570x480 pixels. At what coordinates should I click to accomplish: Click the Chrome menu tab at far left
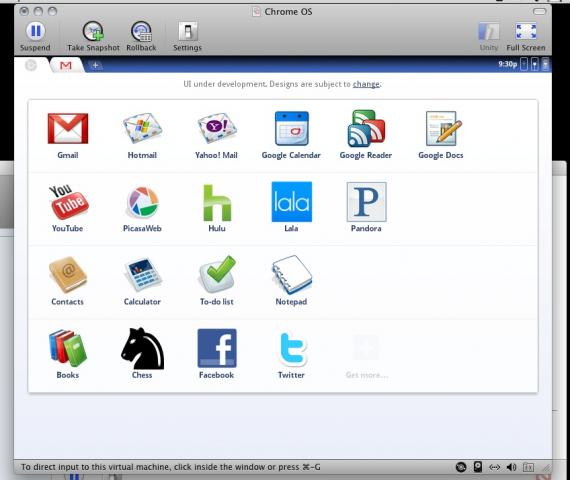[31, 65]
